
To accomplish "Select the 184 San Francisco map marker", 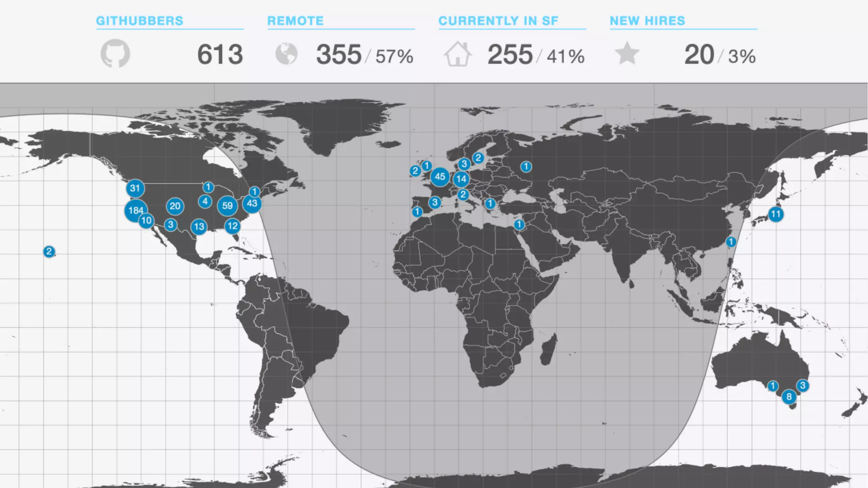I will pos(135,210).
